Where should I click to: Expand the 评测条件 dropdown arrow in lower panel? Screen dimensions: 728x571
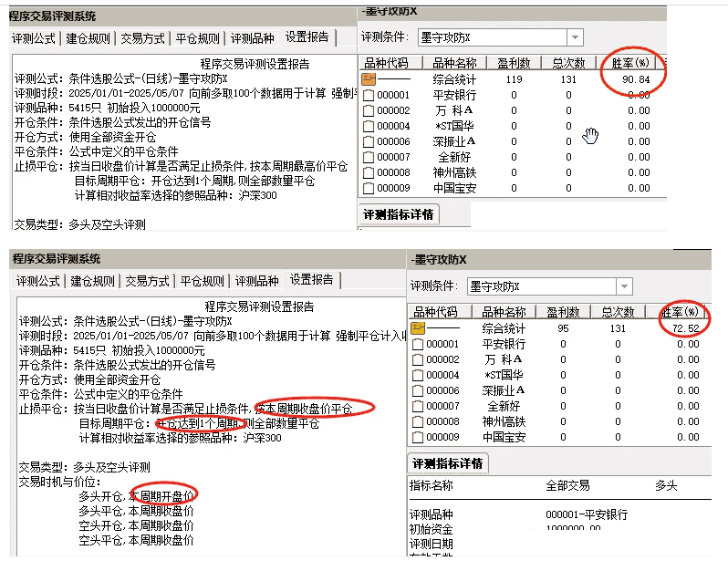pyautogui.click(x=624, y=286)
